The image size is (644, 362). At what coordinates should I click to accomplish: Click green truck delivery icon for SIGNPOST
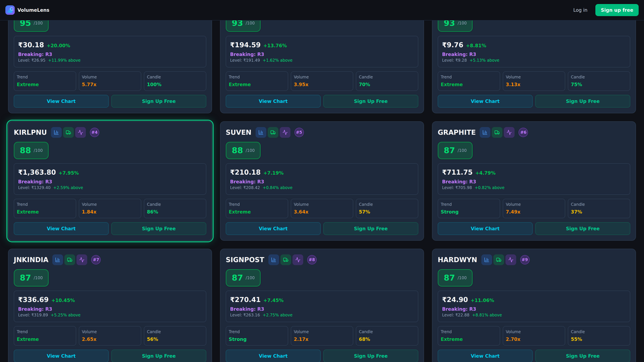point(286,260)
